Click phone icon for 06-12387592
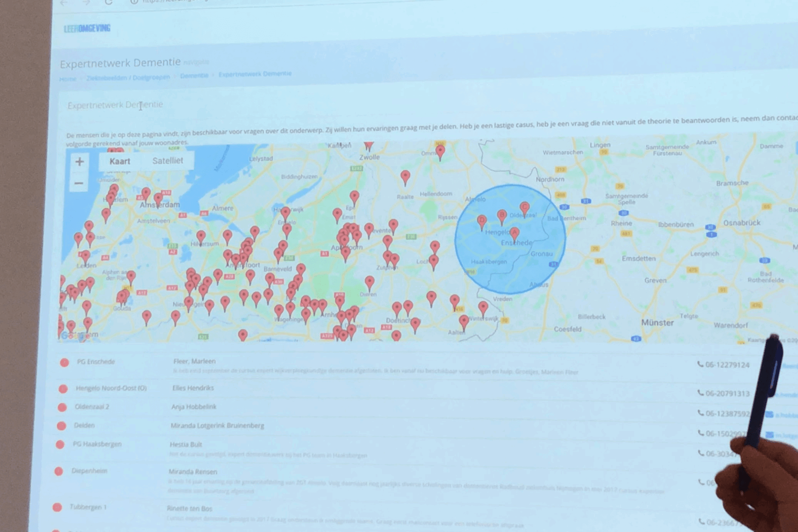Screen dimensions: 798x532 [701, 413]
